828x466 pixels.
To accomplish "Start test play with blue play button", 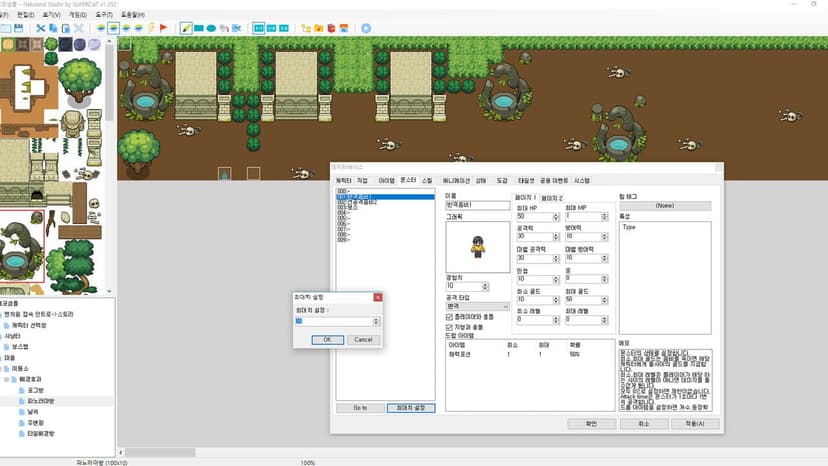I will (366, 28).
